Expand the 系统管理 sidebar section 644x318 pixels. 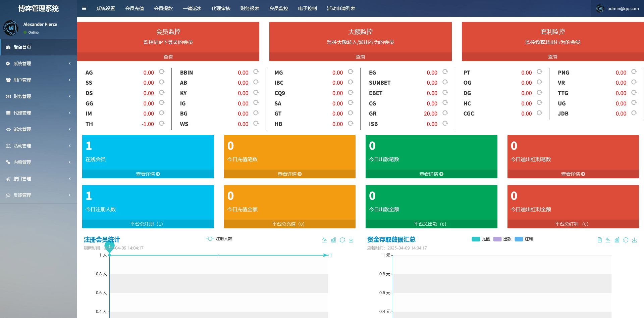39,63
